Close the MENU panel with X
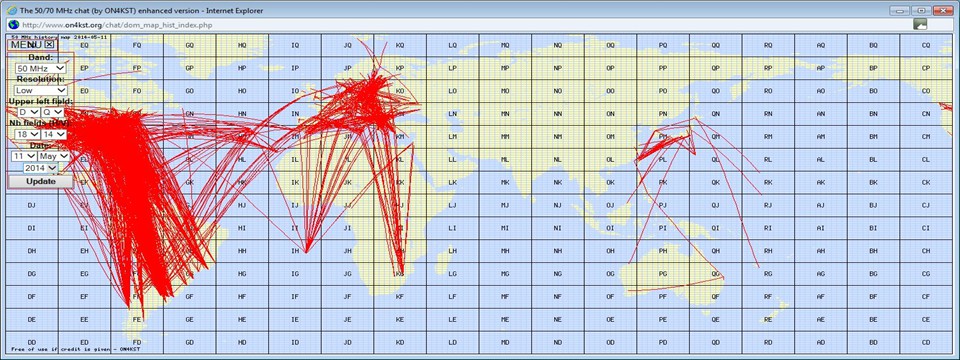The height and width of the screenshot is (360, 960). [x=50, y=45]
